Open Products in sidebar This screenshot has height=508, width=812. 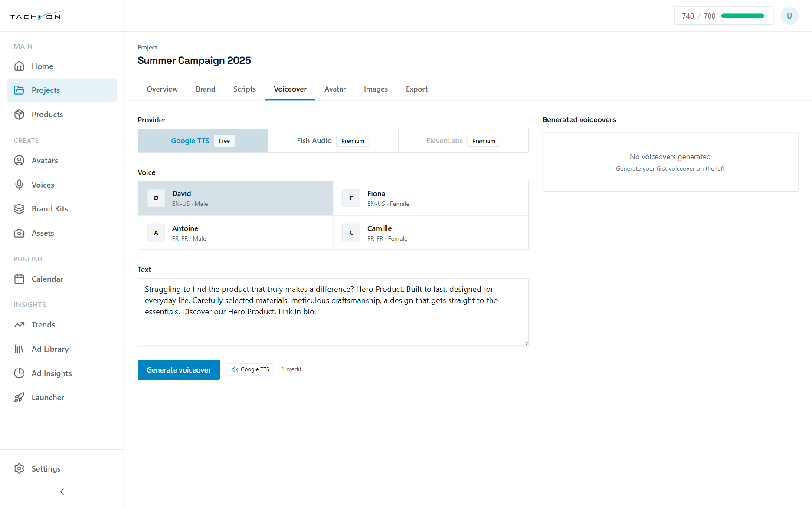62,114
